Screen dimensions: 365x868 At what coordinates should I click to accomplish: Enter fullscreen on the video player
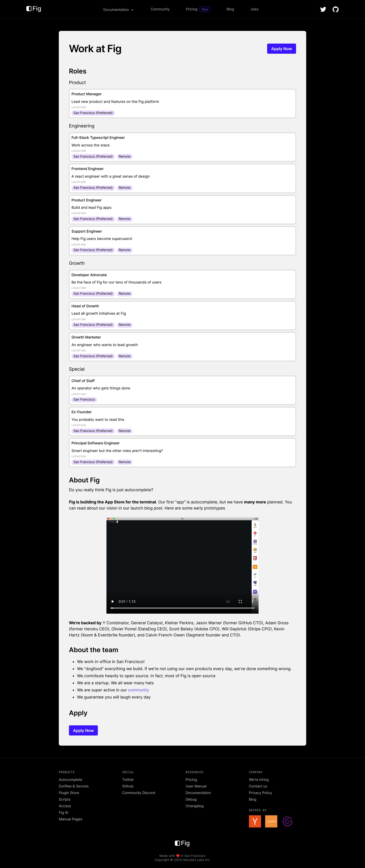(x=240, y=601)
